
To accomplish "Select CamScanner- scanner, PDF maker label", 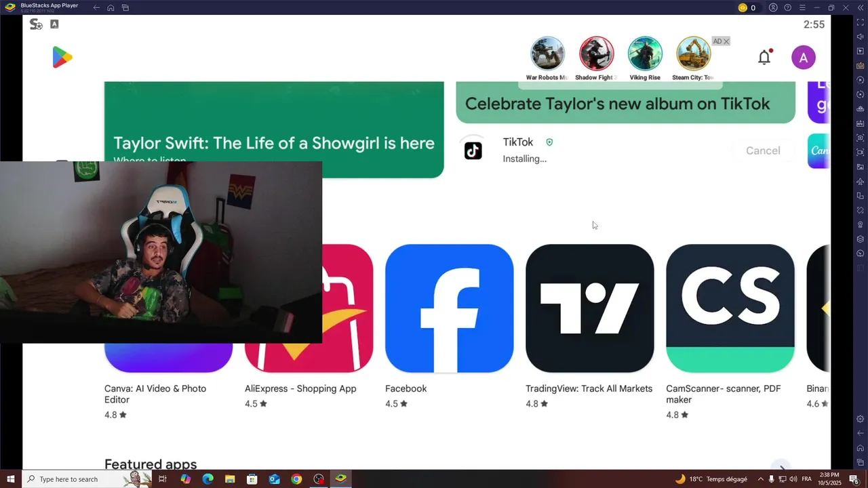I will 723,394.
